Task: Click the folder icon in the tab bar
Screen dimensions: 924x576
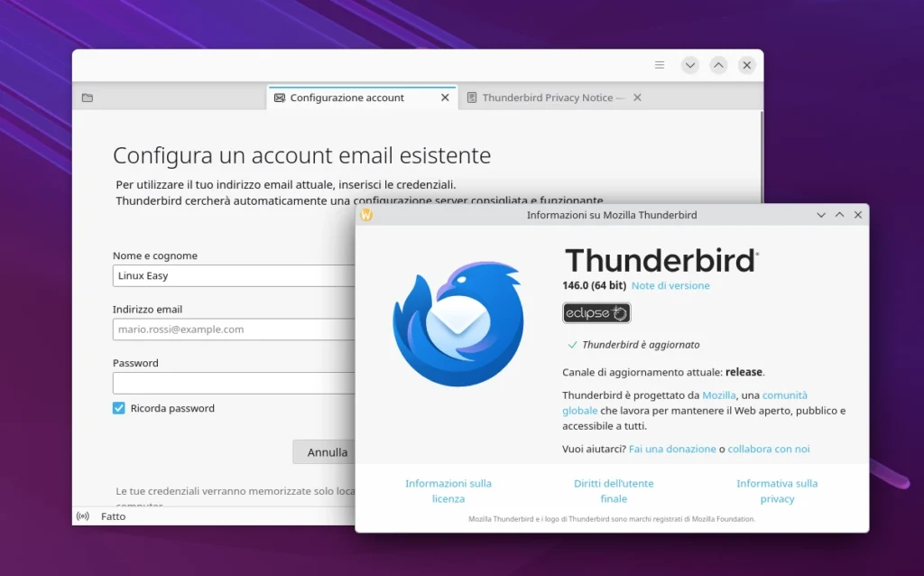Action: point(88,97)
